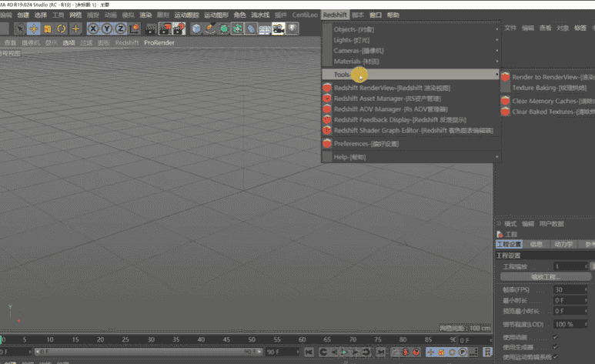This screenshot has height=364, width=595.
Task: Open Redshift Feedback Display
Action: tap(410, 119)
